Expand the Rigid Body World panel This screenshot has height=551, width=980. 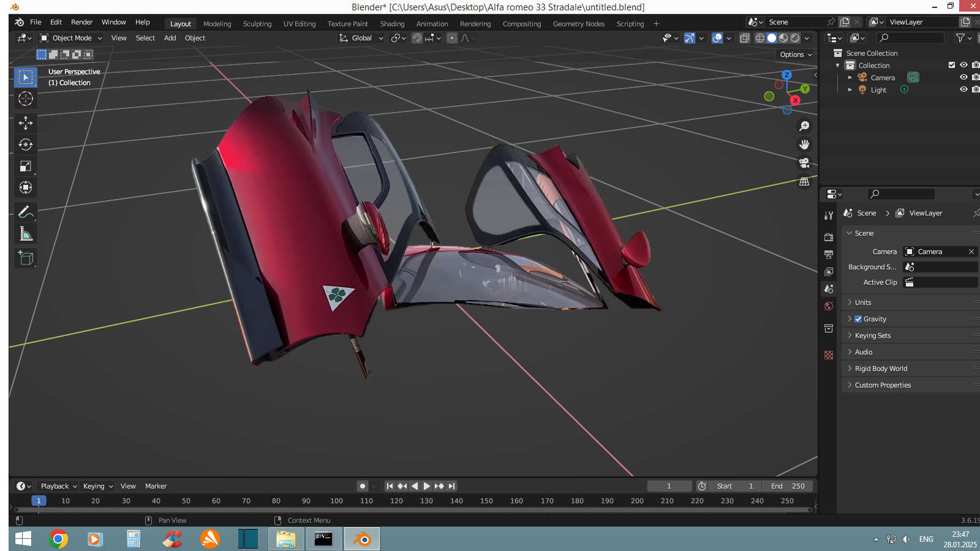click(881, 369)
